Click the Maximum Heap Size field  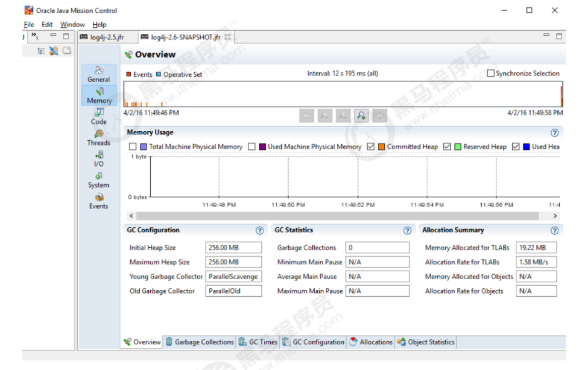233,262
